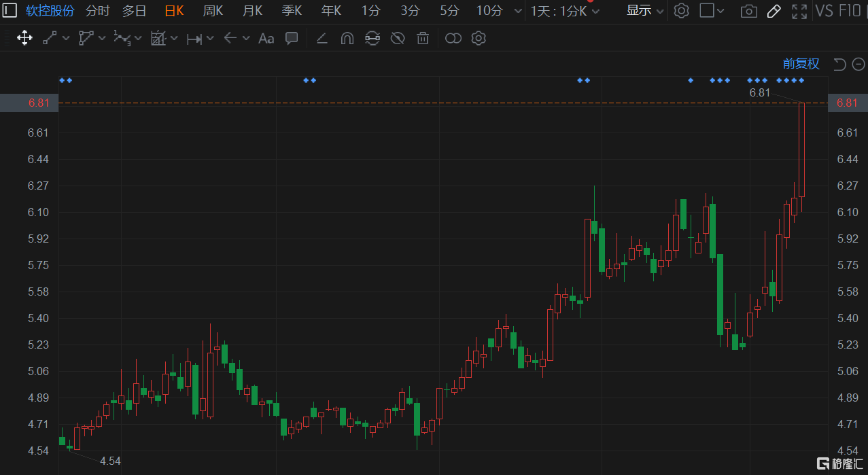Expand more timeframes chevron after 10分
The width and height of the screenshot is (868, 475).
(x=518, y=11)
